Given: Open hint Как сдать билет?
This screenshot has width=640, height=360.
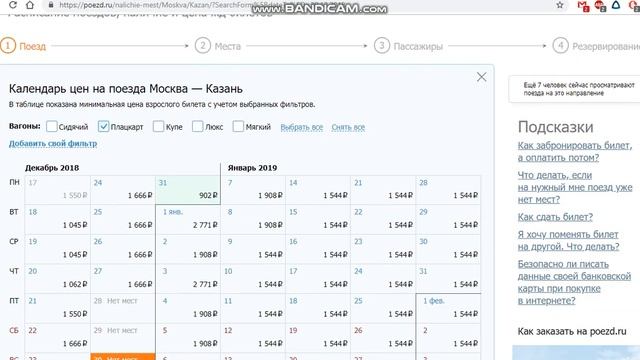Looking at the screenshot, I should [555, 217].
